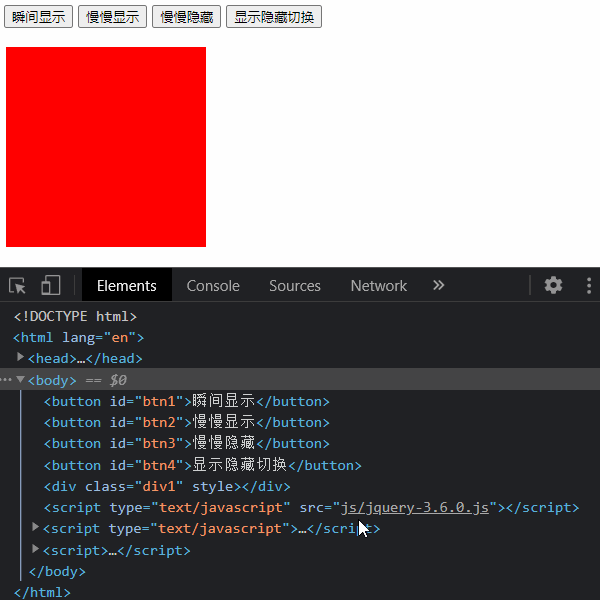Select the closing </html> tag line
The height and width of the screenshot is (600, 600).
42,592
